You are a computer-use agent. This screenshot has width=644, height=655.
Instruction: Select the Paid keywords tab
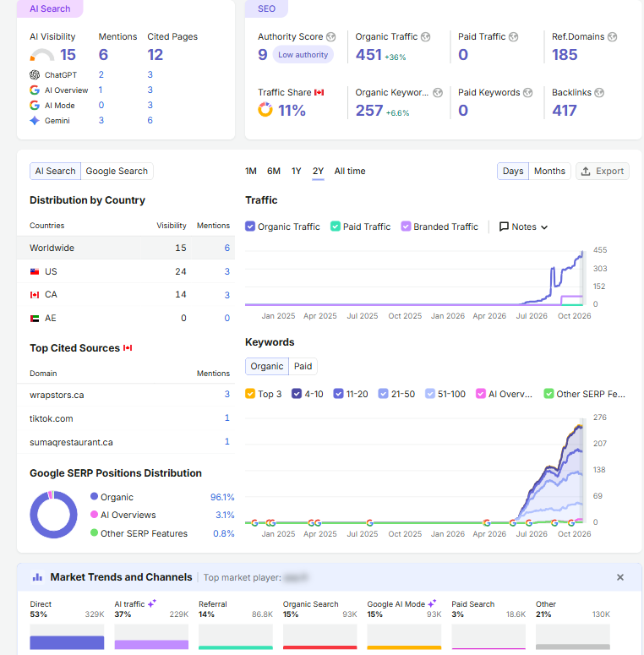(x=303, y=366)
